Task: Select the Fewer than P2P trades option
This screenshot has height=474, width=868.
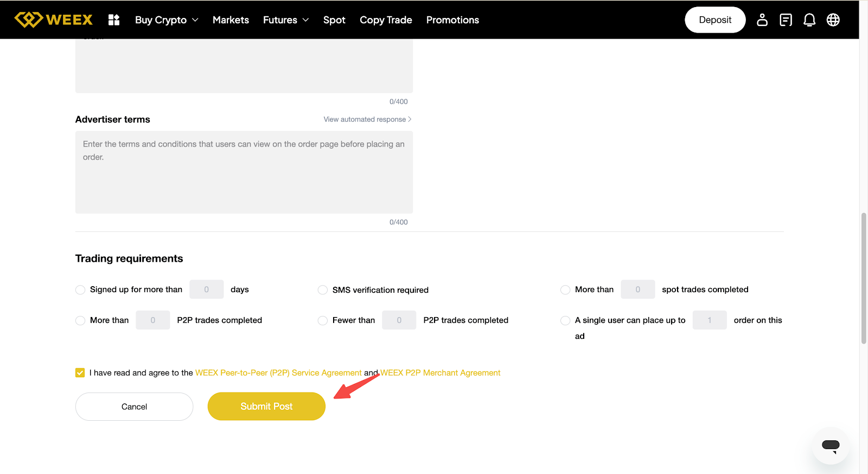Action: [x=323, y=320]
